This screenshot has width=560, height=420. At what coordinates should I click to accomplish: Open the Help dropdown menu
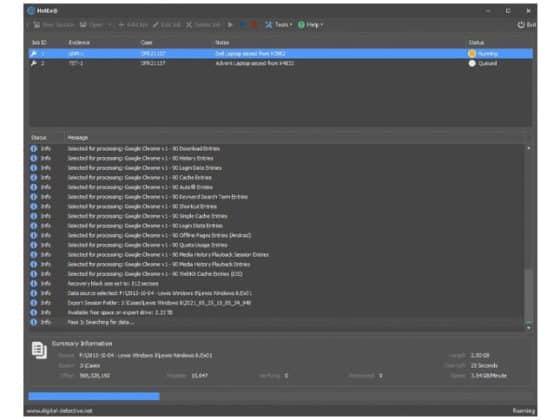(310, 25)
